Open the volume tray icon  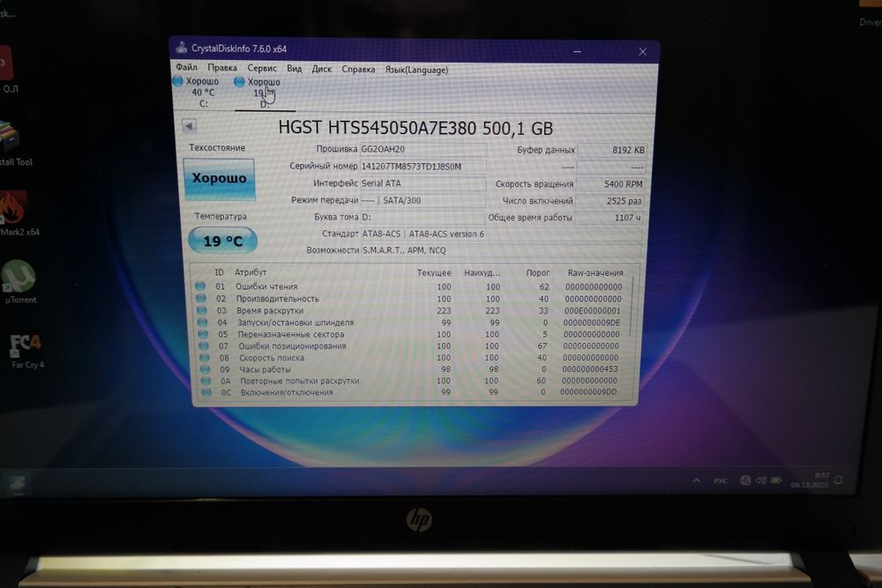click(760, 480)
